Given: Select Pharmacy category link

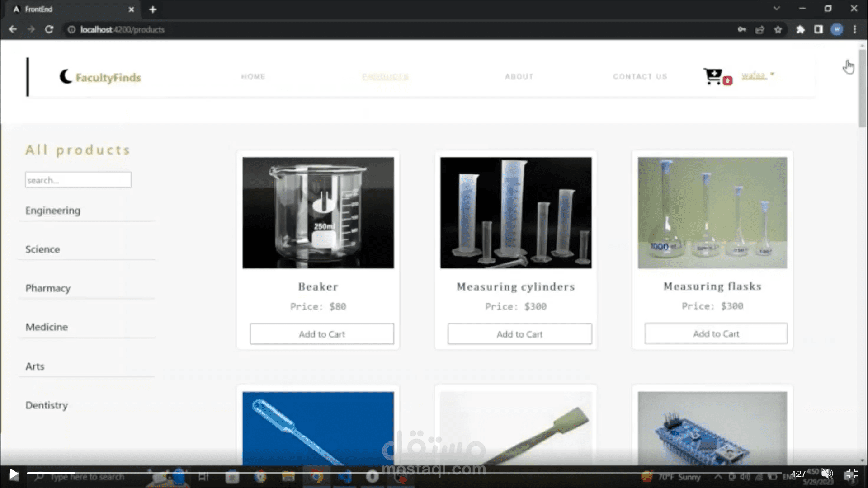Looking at the screenshot, I should tap(48, 288).
